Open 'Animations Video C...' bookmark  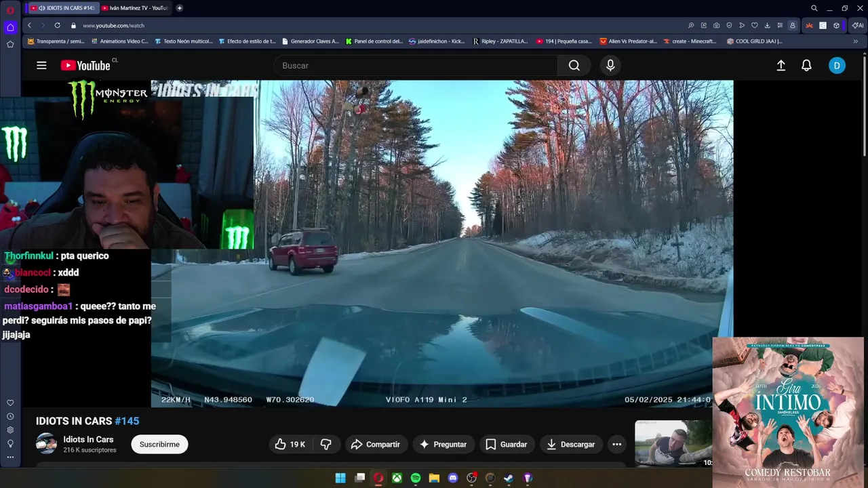pyautogui.click(x=119, y=41)
